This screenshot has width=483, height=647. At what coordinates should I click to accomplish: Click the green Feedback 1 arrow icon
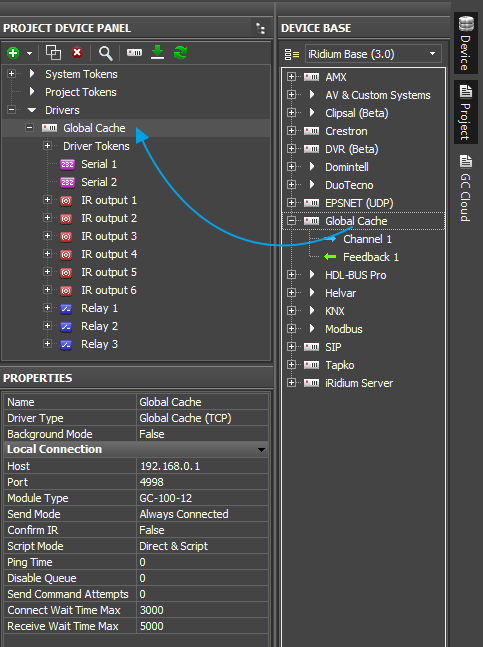coord(330,257)
